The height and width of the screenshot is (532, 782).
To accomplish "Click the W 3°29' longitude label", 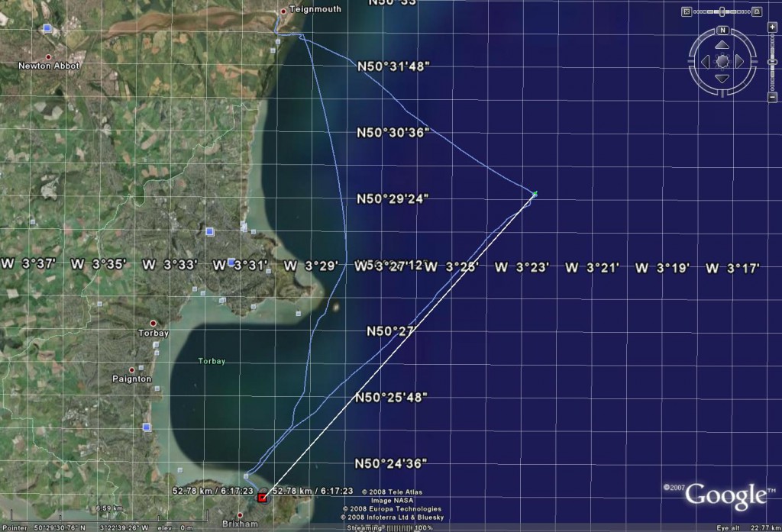I will coord(312,266).
